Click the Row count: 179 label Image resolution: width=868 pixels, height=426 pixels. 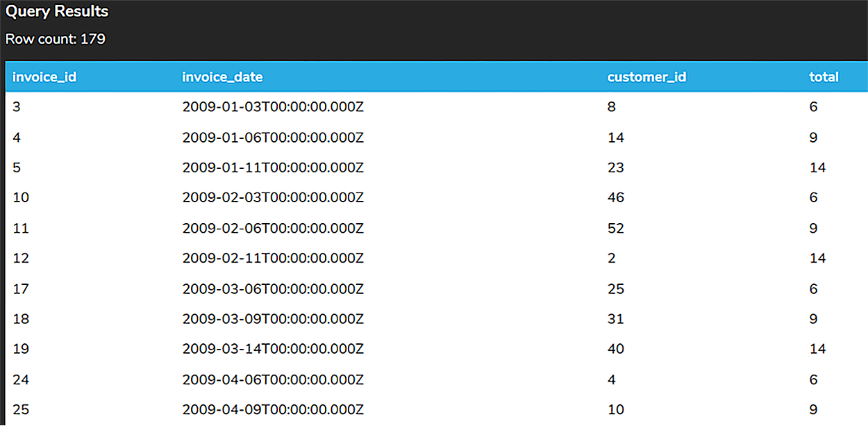click(55, 39)
